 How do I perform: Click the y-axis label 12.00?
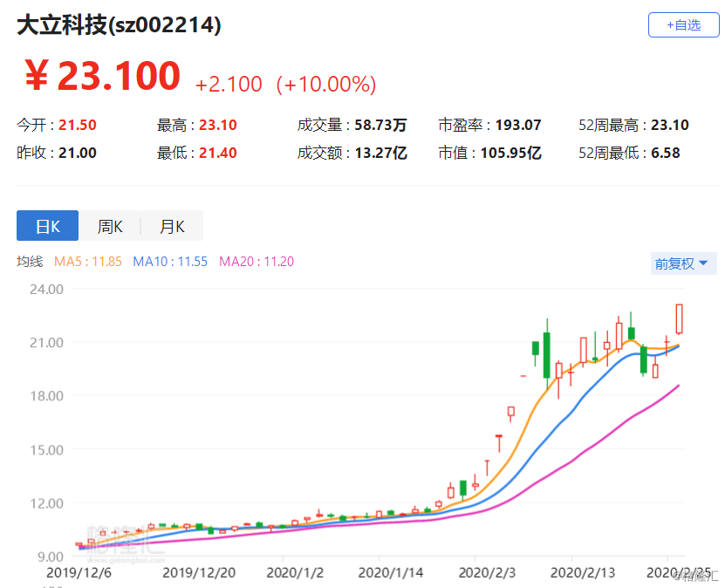46,503
